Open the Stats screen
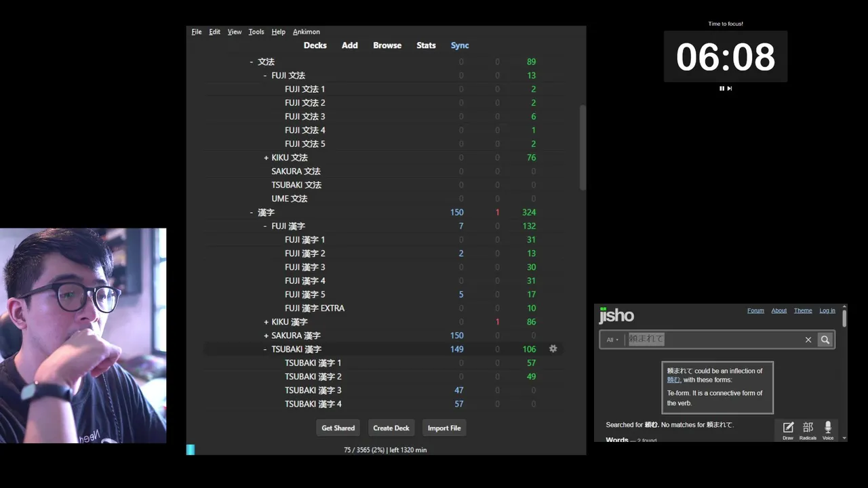Image resolution: width=868 pixels, height=488 pixels. 426,45
